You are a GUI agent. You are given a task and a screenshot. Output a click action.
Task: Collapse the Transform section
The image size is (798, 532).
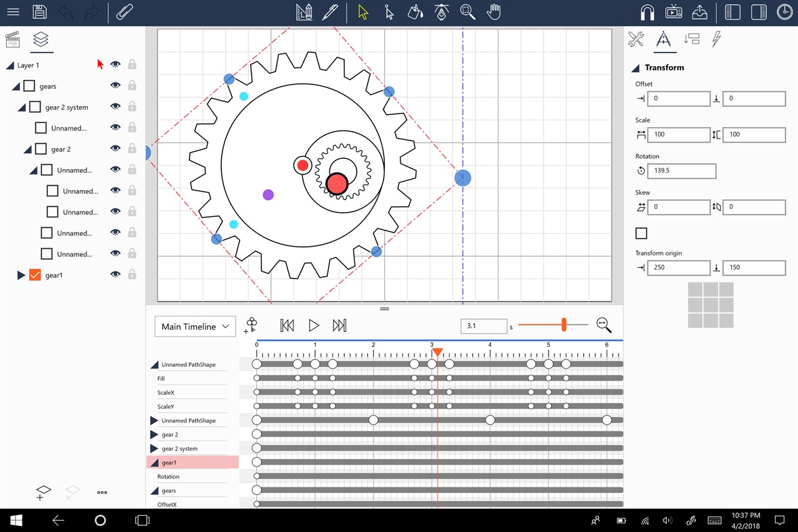636,68
